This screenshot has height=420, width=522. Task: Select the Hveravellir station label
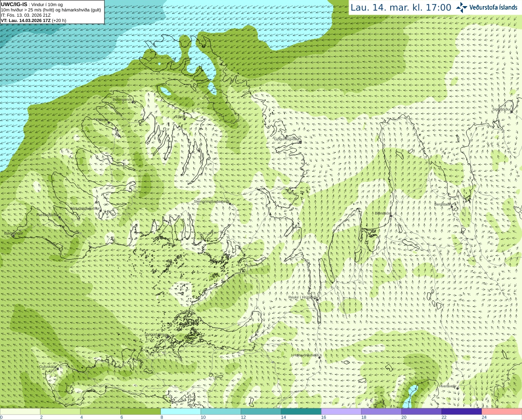tap(447, 386)
